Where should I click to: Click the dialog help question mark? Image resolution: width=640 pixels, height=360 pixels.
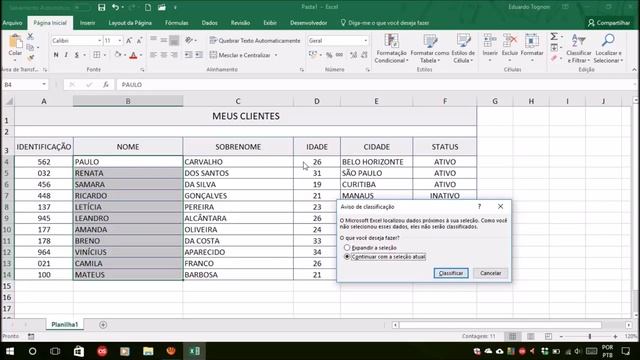480,207
